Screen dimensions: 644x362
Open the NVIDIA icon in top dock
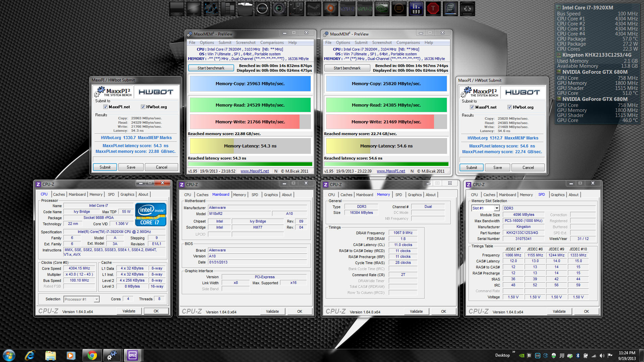tap(382, 9)
